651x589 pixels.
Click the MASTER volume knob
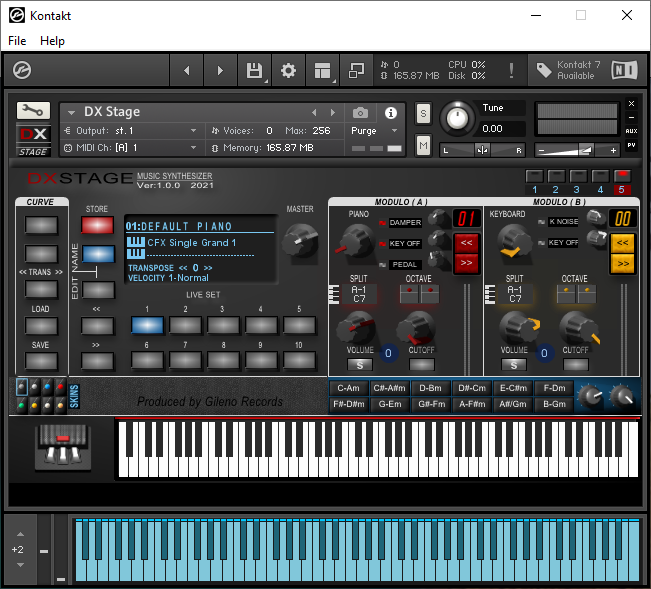tap(300, 243)
